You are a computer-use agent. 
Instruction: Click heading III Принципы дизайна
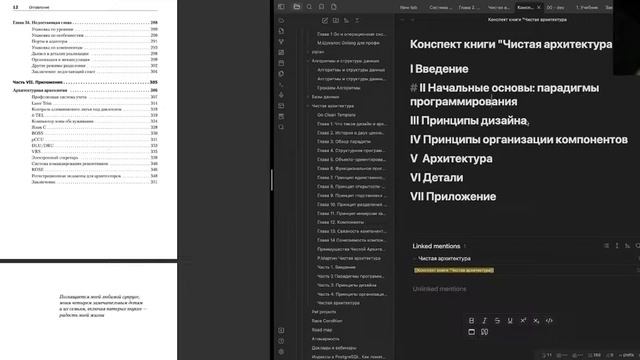point(468,121)
